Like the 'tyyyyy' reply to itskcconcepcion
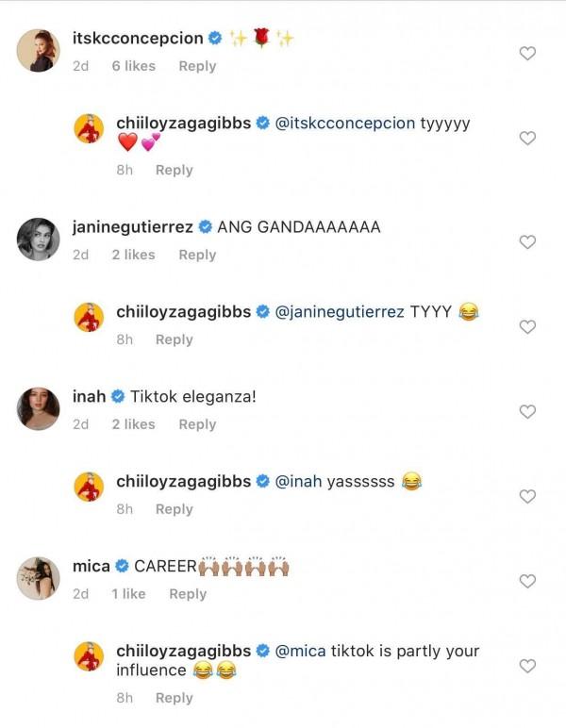566x728 pixels. (x=528, y=139)
